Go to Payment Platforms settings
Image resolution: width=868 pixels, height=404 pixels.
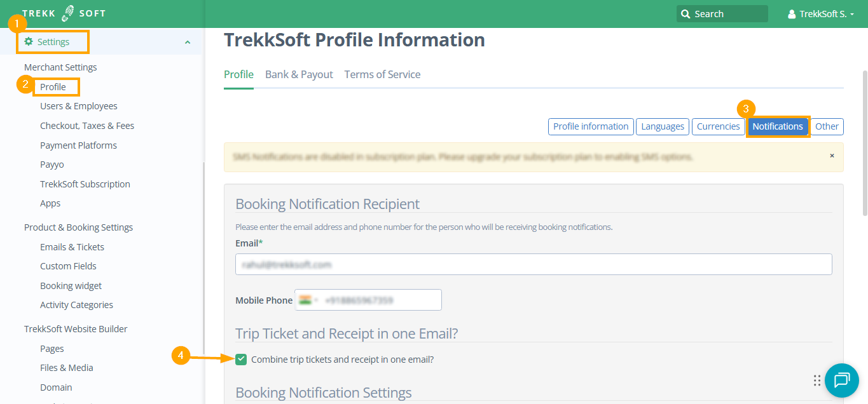pyautogui.click(x=78, y=145)
